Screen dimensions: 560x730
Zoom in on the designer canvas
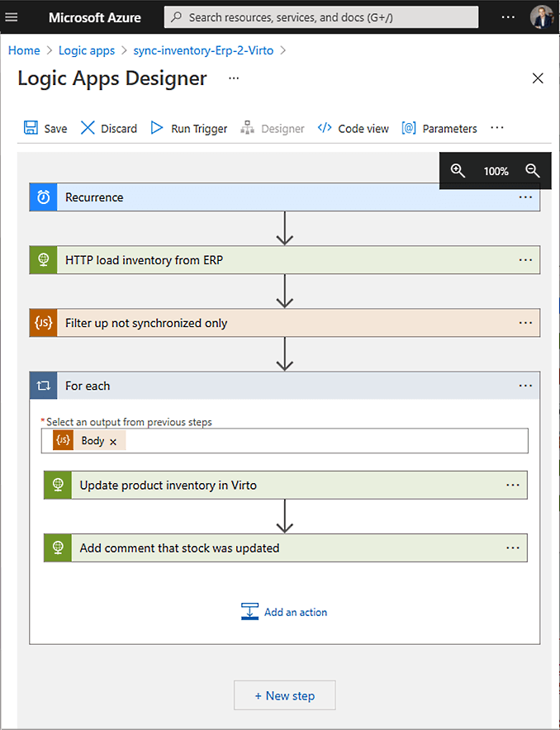tap(458, 171)
